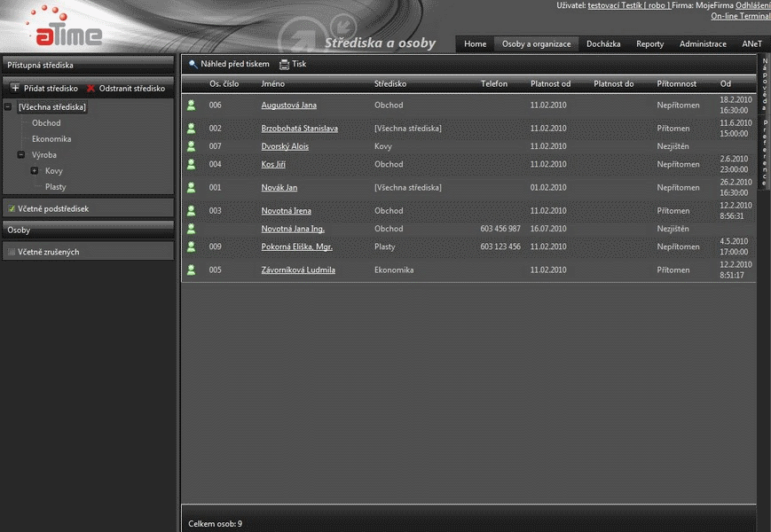Open Novák Jan's record
The height and width of the screenshot is (532, 771).
click(279, 187)
